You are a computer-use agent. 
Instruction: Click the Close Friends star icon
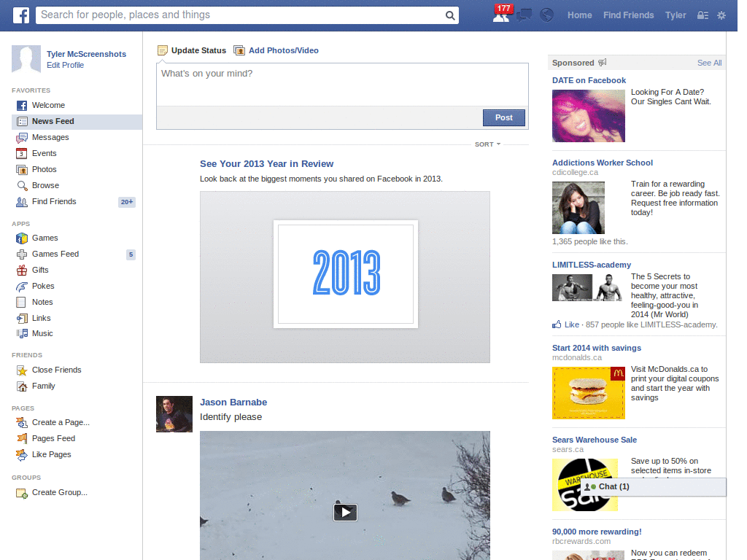coord(21,370)
